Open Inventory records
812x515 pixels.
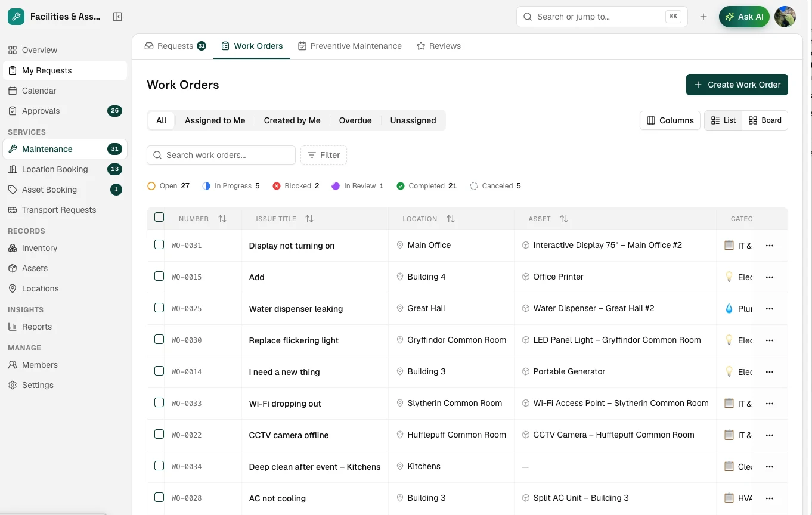click(65, 248)
